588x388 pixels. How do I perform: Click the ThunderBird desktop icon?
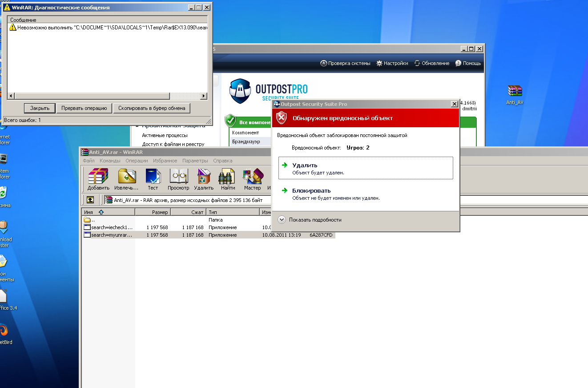(4, 335)
